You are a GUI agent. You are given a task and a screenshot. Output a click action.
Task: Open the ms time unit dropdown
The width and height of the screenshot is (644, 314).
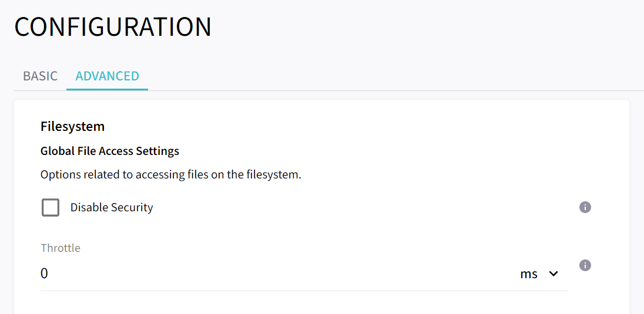coord(538,274)
